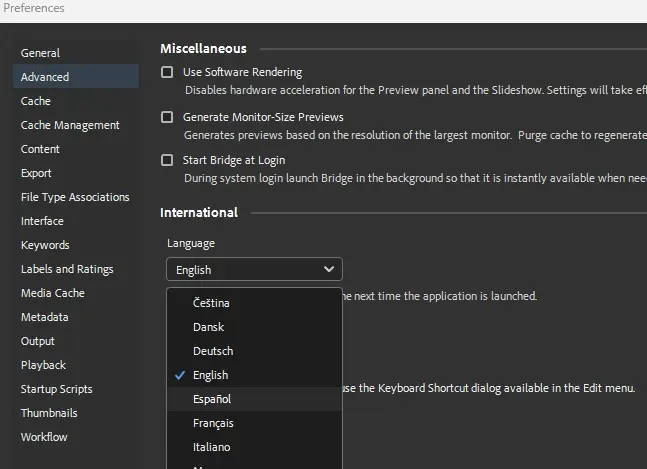Choose Français from language options
The height and width of the screenshot is (469, 647).
(254, 423)
